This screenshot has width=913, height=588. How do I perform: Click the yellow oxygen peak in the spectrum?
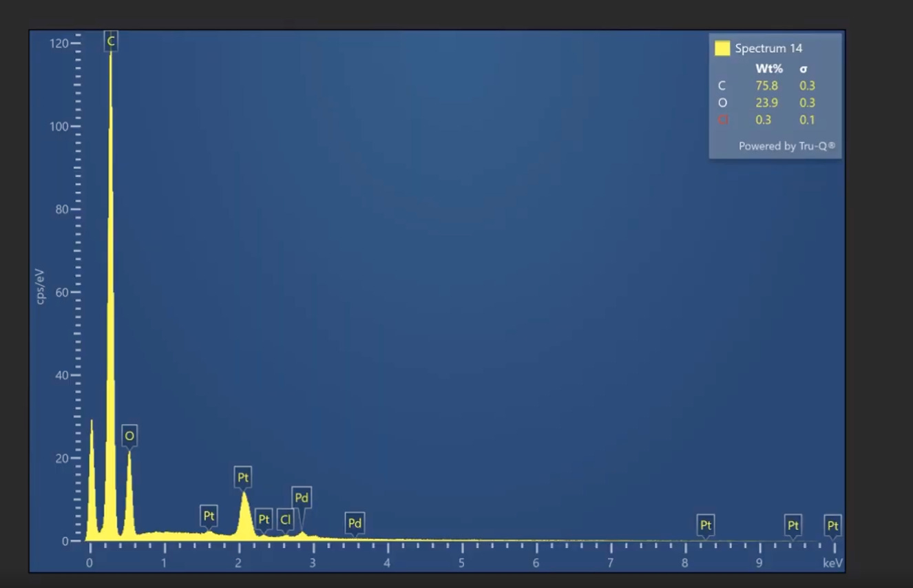(129, 499)
